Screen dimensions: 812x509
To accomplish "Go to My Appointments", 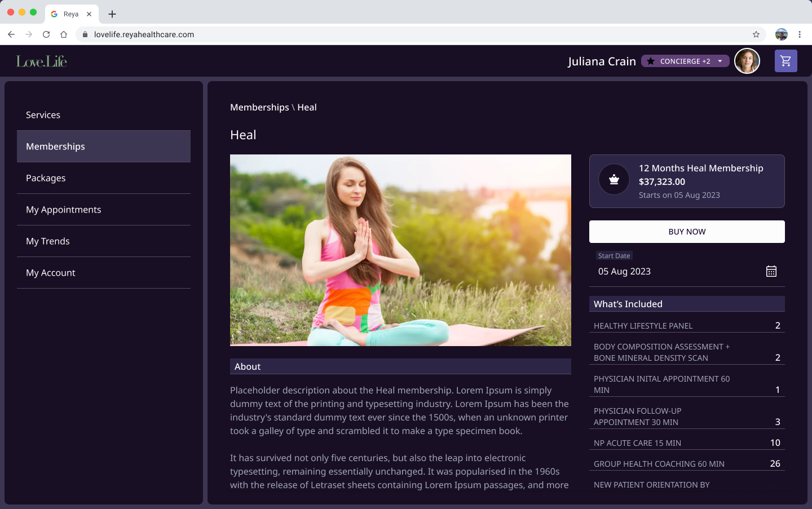I will click(x=64, y=210).
